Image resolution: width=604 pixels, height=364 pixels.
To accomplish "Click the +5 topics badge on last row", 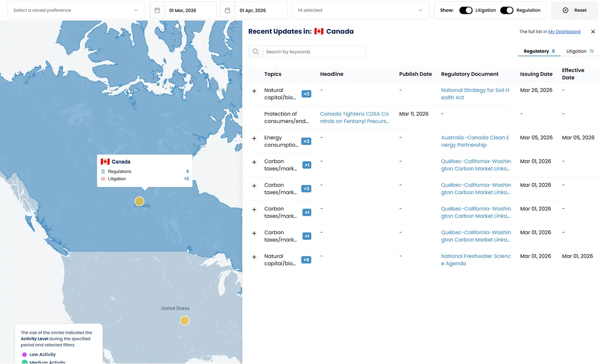I will [306, 260].
